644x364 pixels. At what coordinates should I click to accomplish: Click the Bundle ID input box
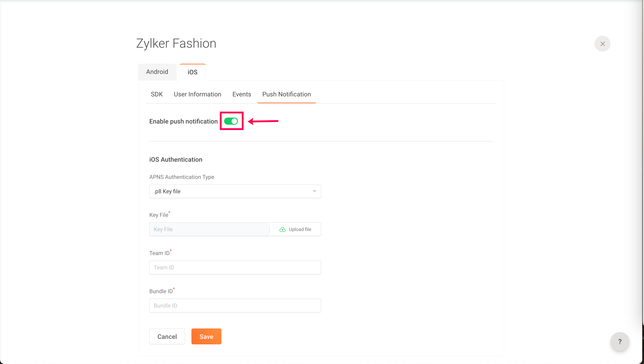[235, 306]
